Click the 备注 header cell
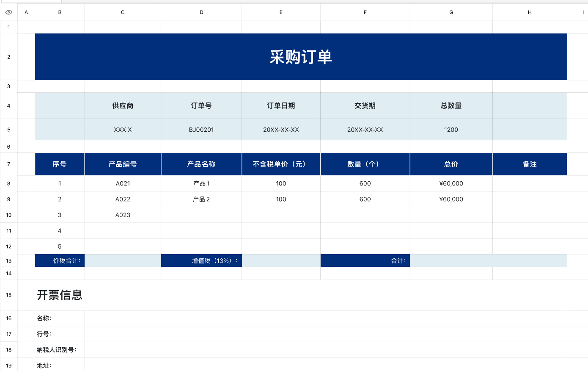Viewport: 588px width, 371px height. point(530,164)
